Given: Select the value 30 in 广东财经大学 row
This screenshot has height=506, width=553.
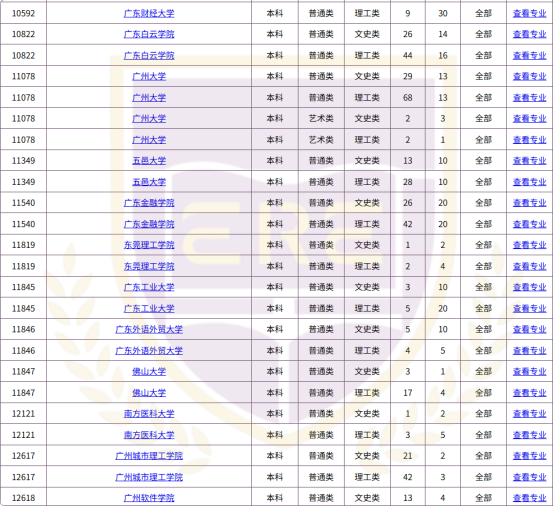Looking at the screenshot, I should tap(443, 13).
